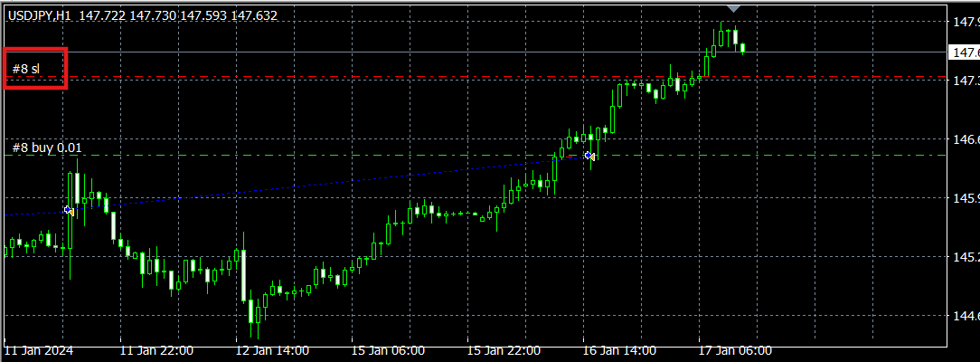Click the 15 Jan 06:00 time label
This screenshot has height=362, width=980.
[x=388, y=350]
